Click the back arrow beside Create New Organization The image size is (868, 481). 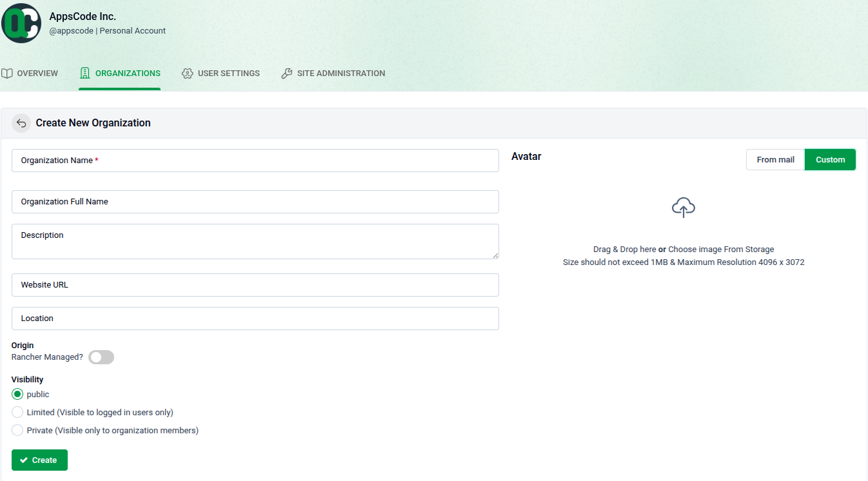[21, 123]
